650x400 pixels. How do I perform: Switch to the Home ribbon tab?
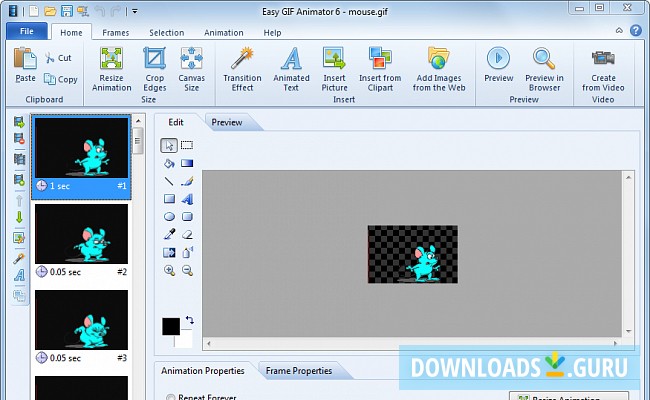pyautogui.click(x=71, y=32)
